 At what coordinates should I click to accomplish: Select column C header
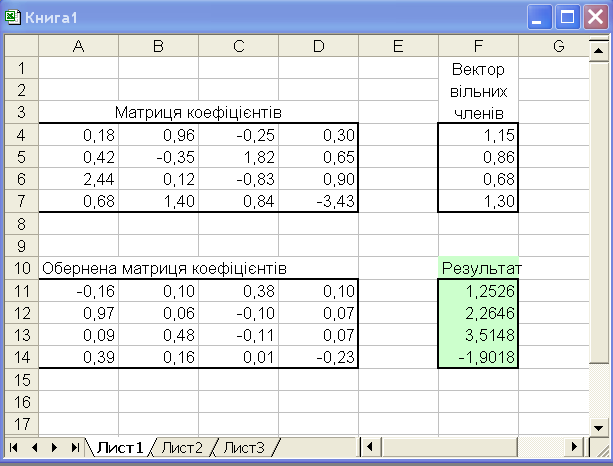pos(238,46)
